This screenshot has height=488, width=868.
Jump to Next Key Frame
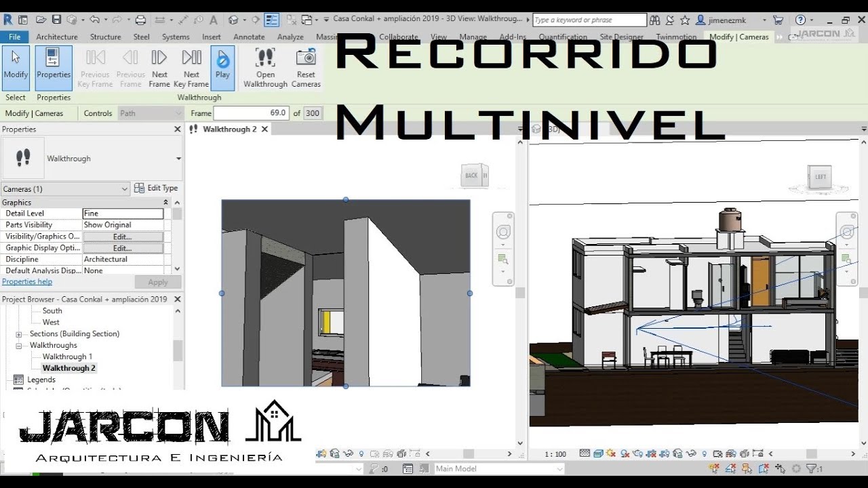click(191, 68)
